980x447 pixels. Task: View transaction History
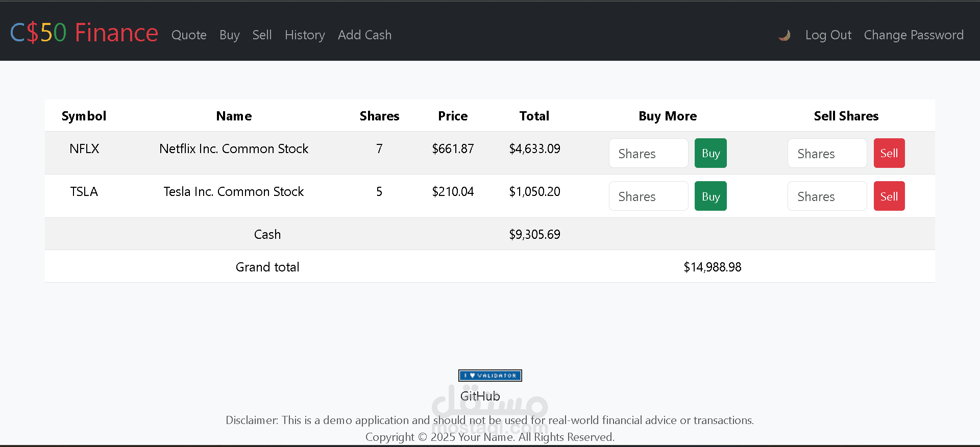point(305,35)
